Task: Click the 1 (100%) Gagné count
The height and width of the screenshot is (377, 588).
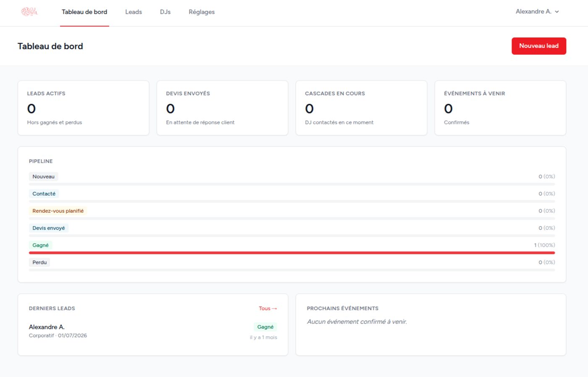Action: point(544,245)
